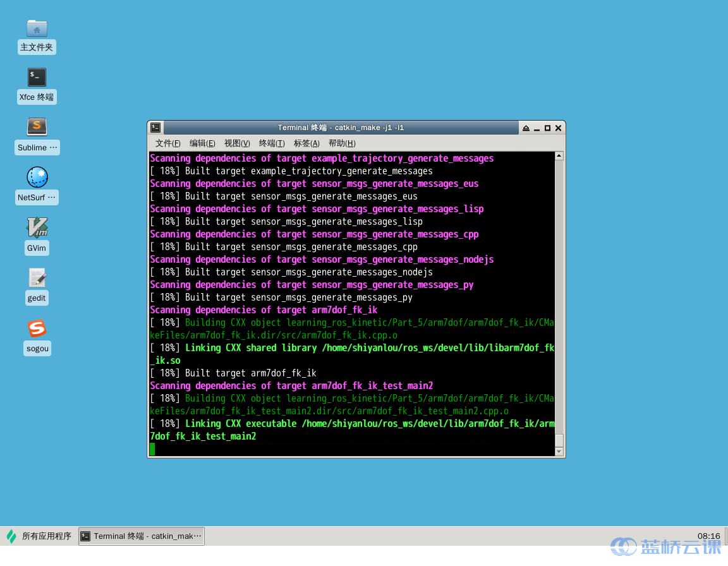This screenshot has width=728, height=566.
Task: Open the 主文件夹 home folder icon
Action: click(x=37, y=28)
